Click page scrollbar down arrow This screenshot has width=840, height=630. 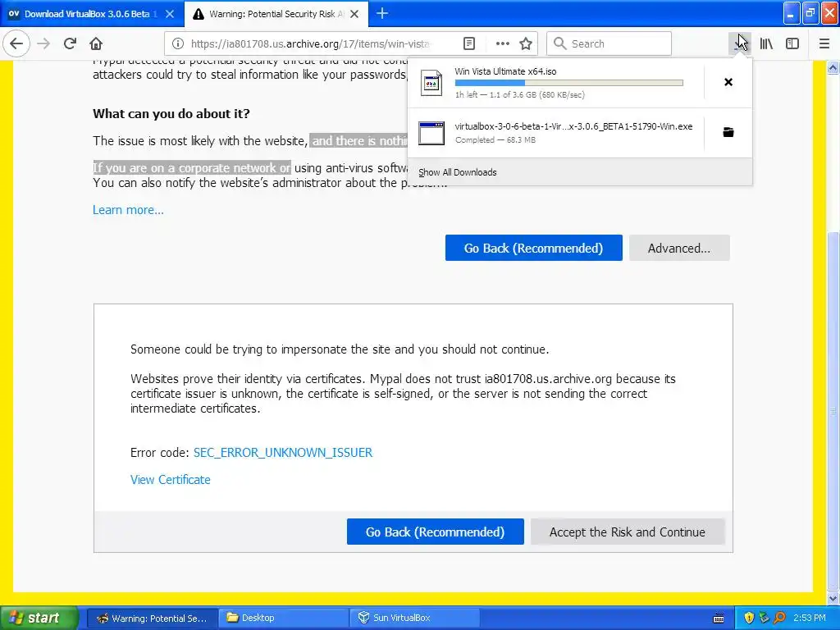[x=833, y=598]
